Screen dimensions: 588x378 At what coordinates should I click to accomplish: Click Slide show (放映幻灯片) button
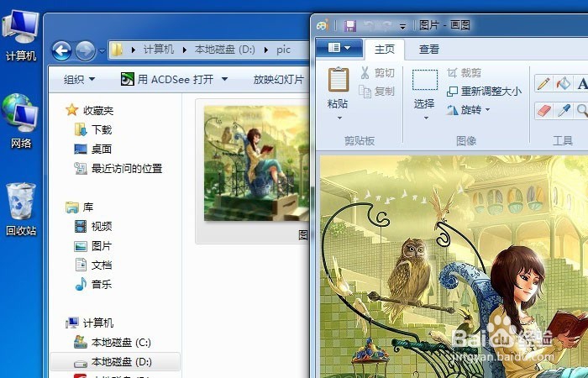(x=278, y=80)
